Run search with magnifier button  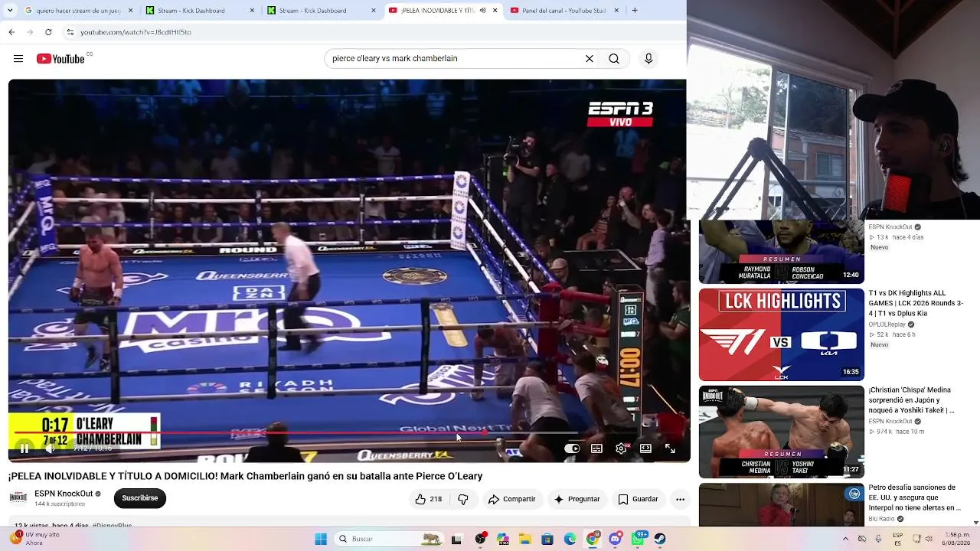614,59
